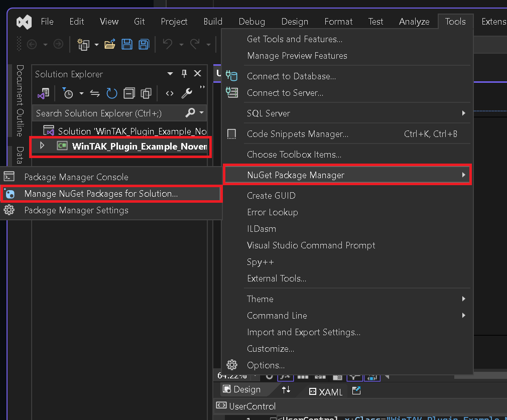Screen dimensions: 507x420
Task: Open the Git menu
Action: point(140,22)
